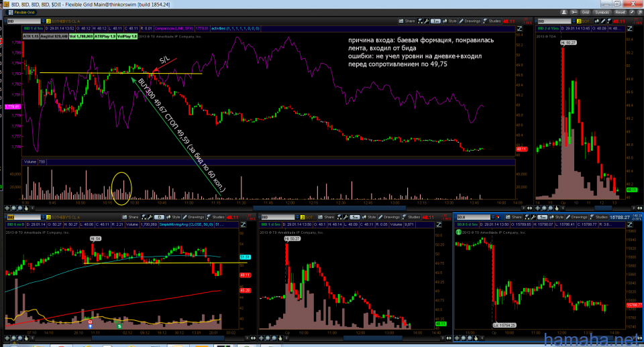This screenshot has height=347, width=644.
Task: Click Share in the main chart toolbar
Action: pos(407,21)
